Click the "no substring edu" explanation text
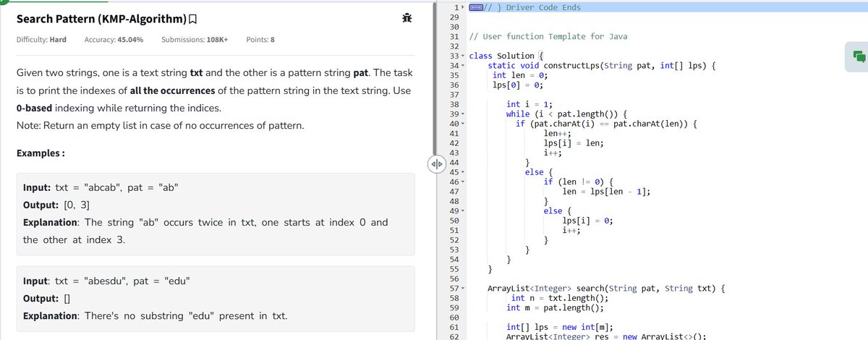868x340 pixels. [155, 316]
